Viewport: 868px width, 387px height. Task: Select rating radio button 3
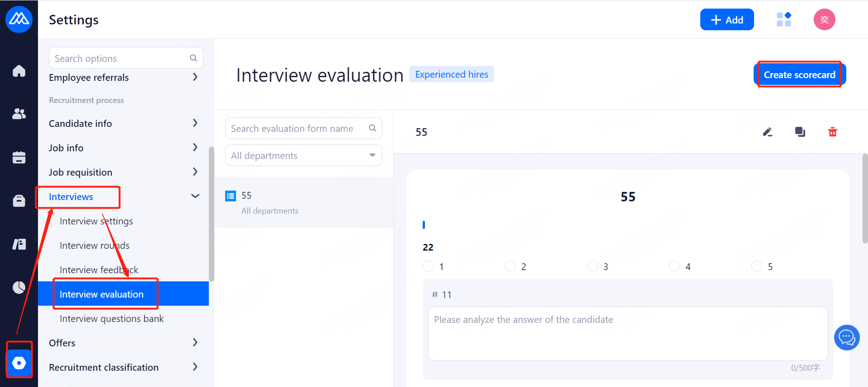coord(592,266)
